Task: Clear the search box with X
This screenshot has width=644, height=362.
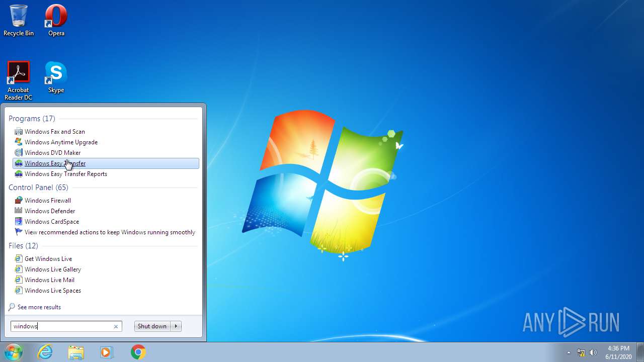Action: 116,326
